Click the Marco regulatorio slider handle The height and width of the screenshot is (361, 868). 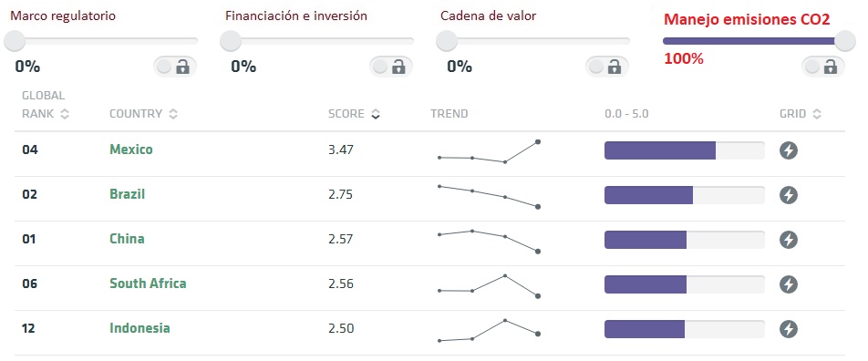pyautogui.click(x=15, y=41)
